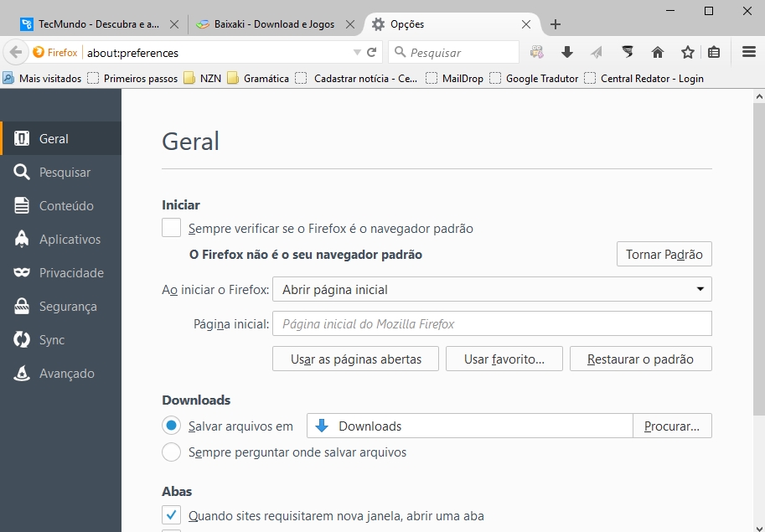Select 'Sempre perguntar onde salvar arquivos'
The image size is (765, 532).
click(171, 452)
